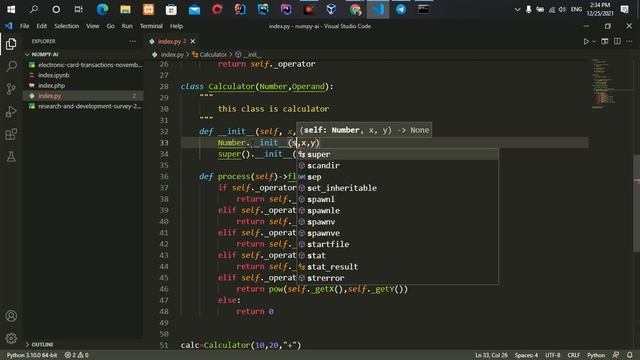This screenshot has height=360, width=640.
Task: Open electronic-card-transactions csv file
Action: tap(83, 65)
